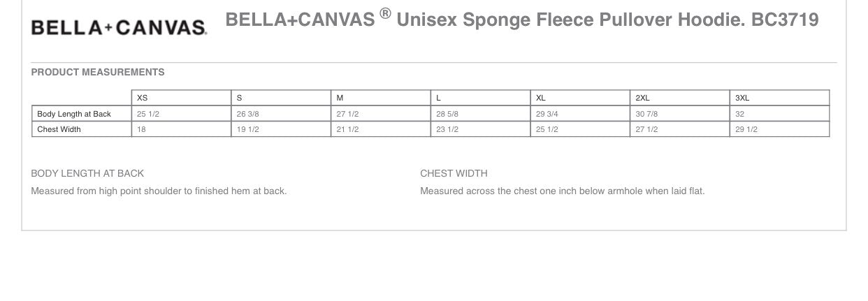868x301 pixels.
Task: Select the 2XL size column header
Action: point(642,98)
